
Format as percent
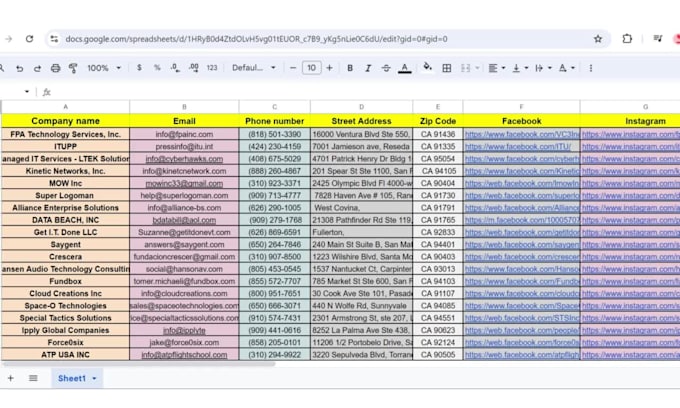(x=157, y=68)
